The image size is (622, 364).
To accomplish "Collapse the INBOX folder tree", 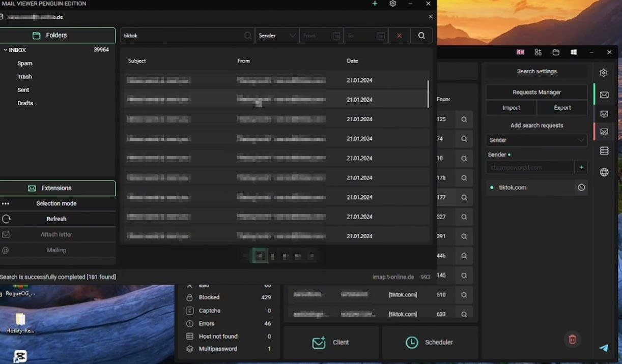I will tap(5, 50).
